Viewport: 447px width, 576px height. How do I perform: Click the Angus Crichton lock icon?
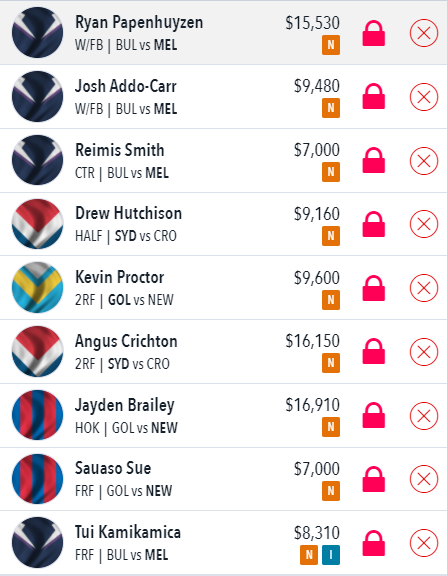point(374,352)
